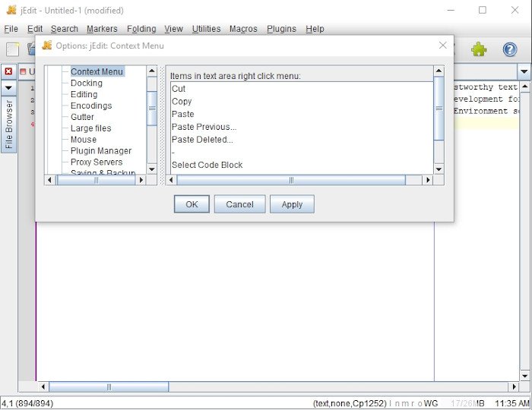Select Proxy Servers in options tree
The height and width of the screenshot is (410, 532).
point(97,162)
